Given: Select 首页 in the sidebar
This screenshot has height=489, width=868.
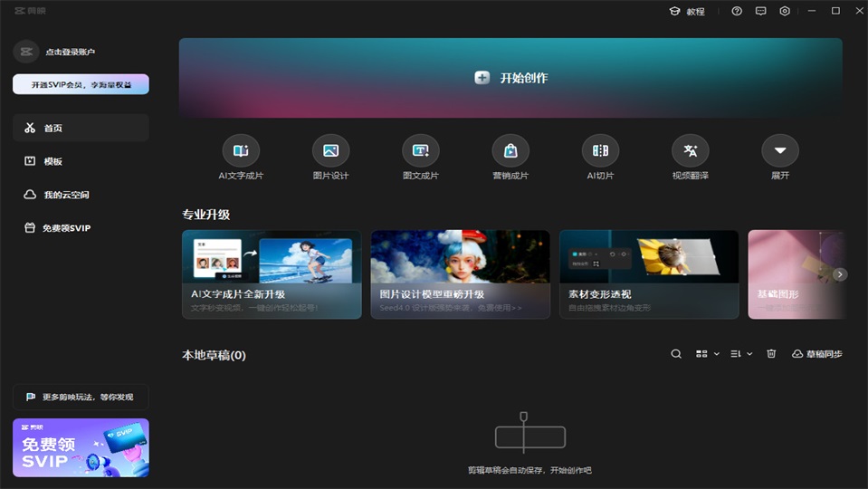Looking at the screenshot, I should point(81,128).
